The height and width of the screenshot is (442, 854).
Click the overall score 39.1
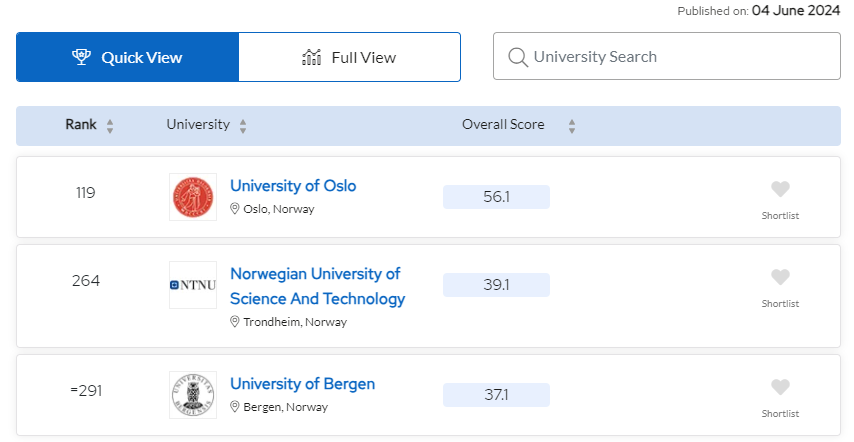496,285
